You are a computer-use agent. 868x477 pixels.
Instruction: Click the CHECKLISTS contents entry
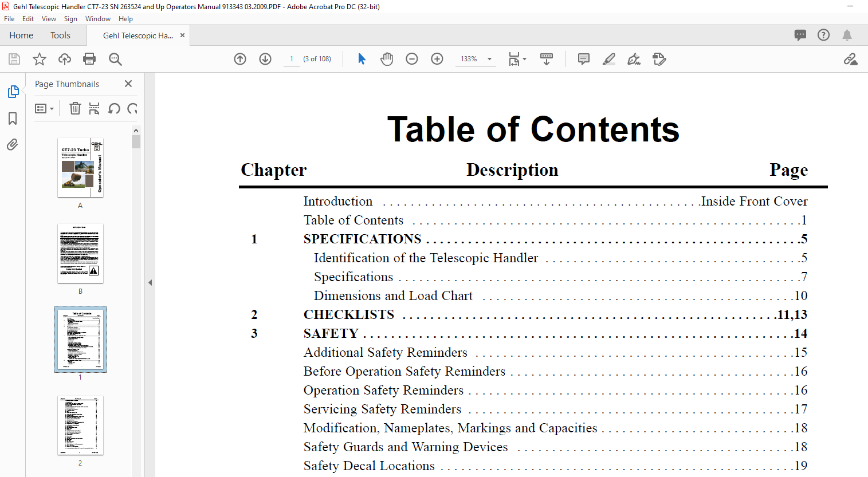click(x=349, y=314)
